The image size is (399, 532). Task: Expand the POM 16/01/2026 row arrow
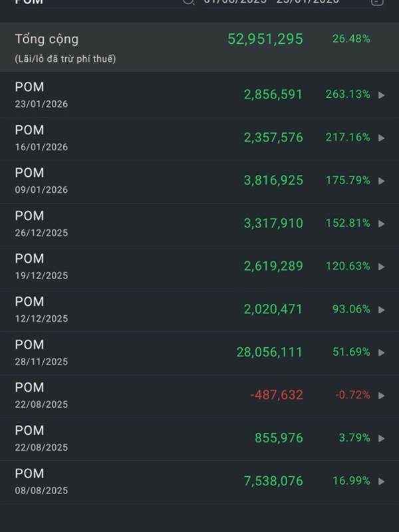tap(382, 138)
